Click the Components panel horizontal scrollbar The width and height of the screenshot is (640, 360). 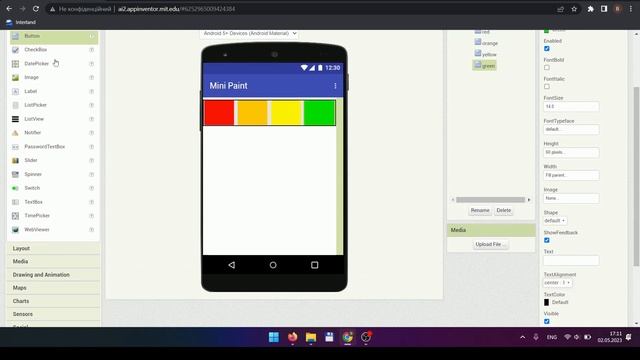491,200
